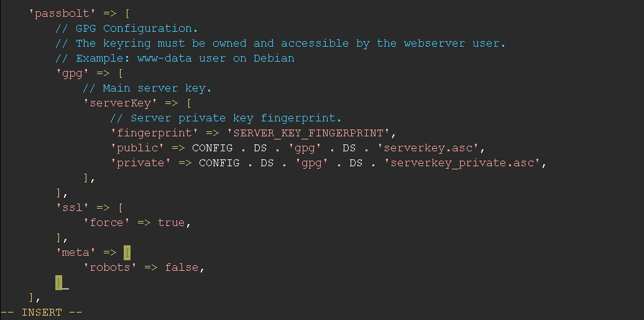Click the 'serverkey_private.asc' filename string
Screen dimensions: 644x320
(x=462, y=163)
